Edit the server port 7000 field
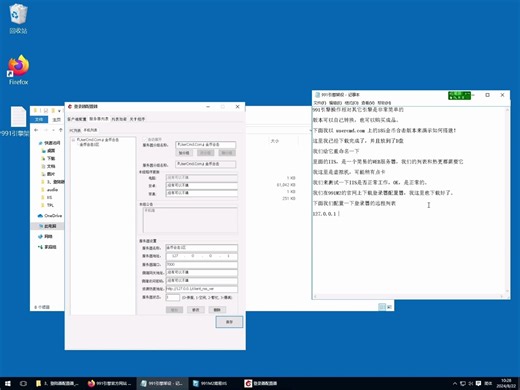Screen dimensions: 520x390 (202, 264)
